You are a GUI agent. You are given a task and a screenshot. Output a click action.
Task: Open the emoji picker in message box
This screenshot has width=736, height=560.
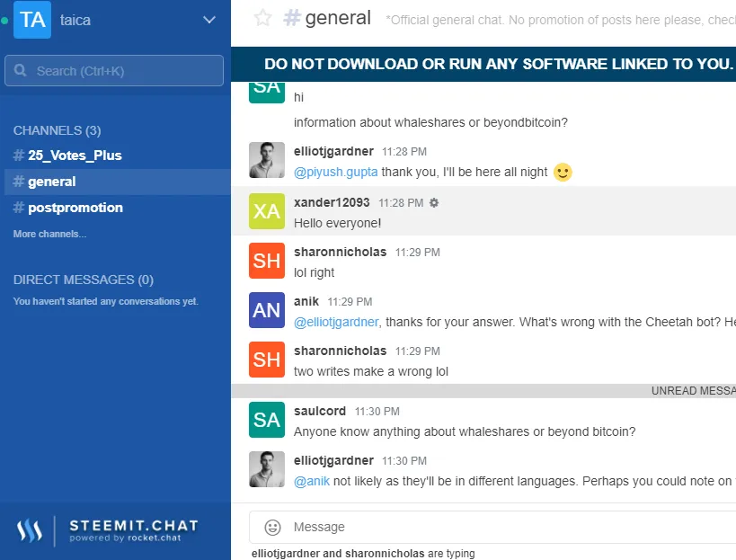coord(272,527)
